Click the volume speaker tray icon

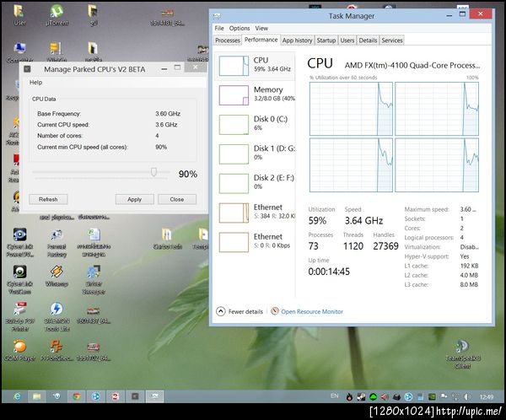[x=466, y=397]
